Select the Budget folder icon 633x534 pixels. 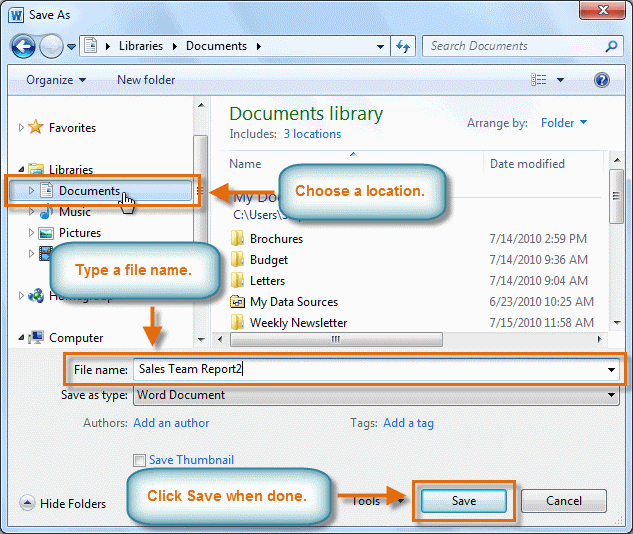[x=237, y=260]
